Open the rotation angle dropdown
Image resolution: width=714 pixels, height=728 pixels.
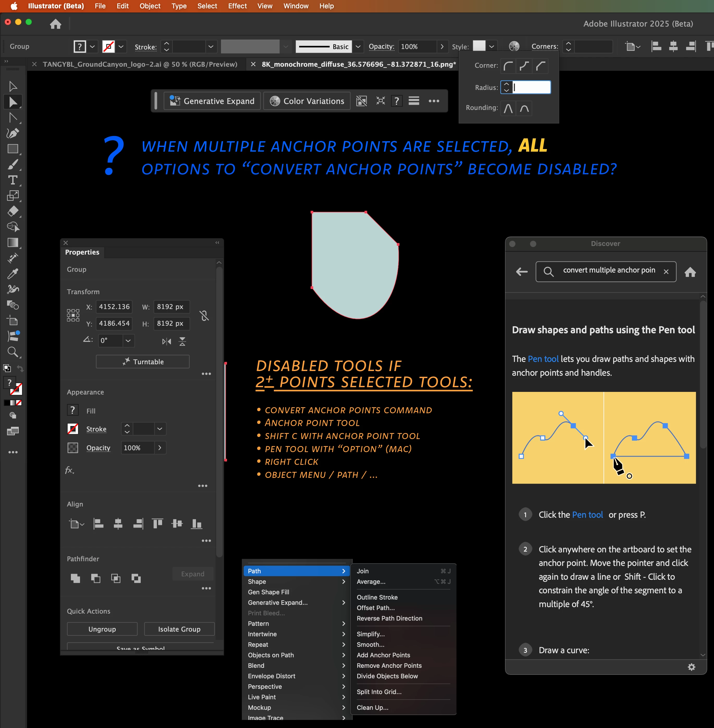pos(128,341)
